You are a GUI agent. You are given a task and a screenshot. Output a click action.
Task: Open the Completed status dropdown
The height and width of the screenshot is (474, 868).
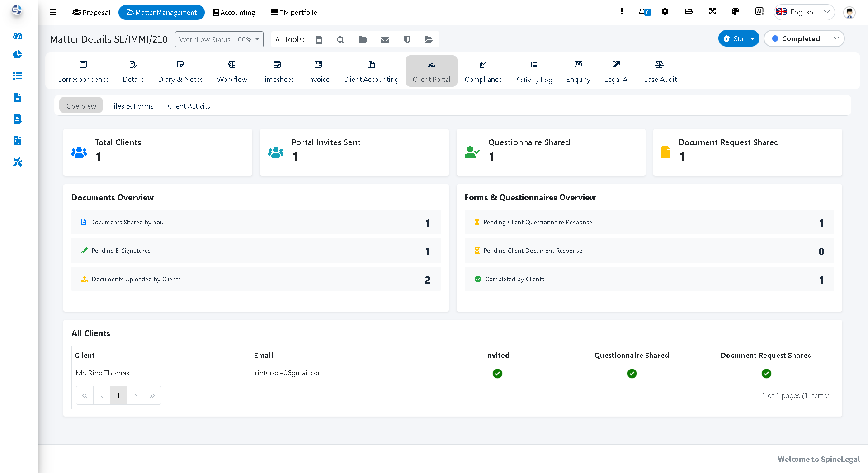pos(804,39)
